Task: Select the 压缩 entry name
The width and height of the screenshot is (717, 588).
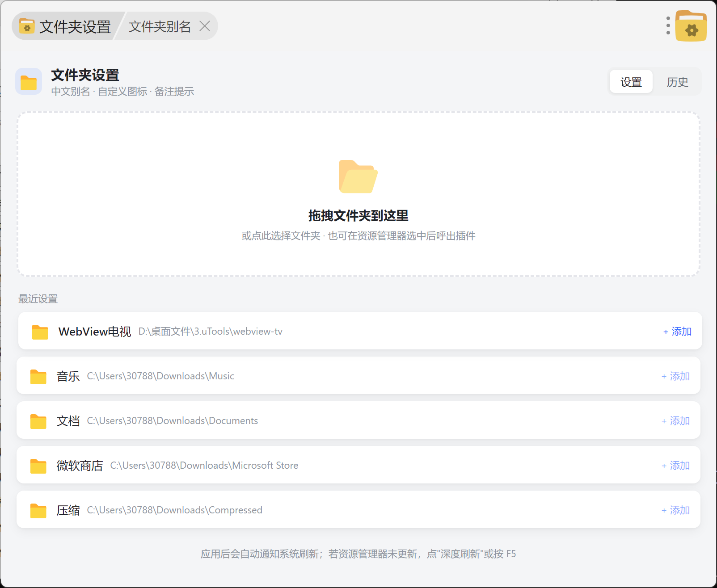Action: 68,510
